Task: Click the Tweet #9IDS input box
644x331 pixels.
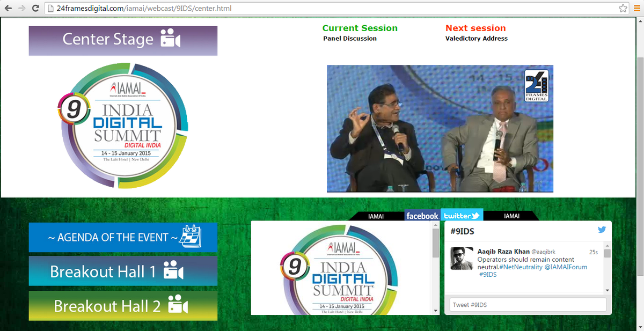Action: (x=528, y=305)
